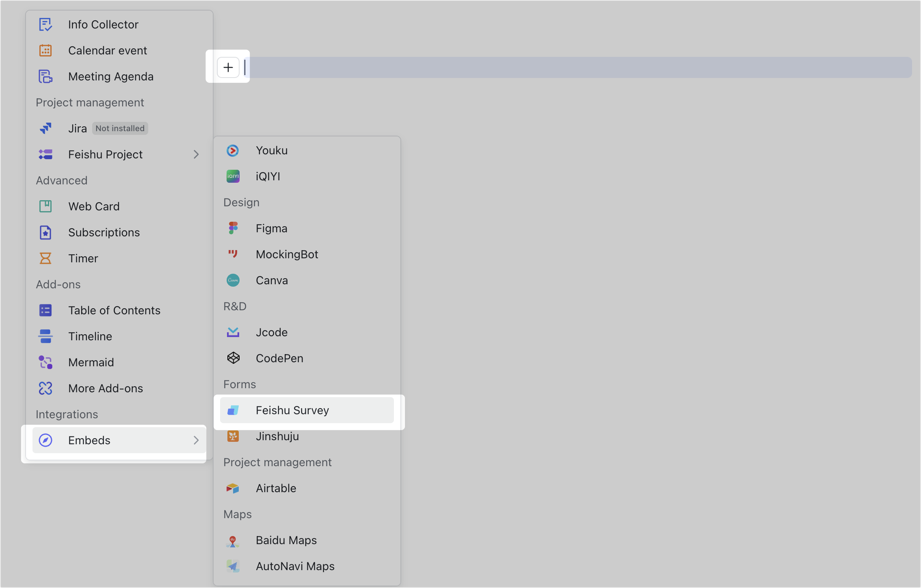
Task: Insert a Meeting Agenda block
Action: click(119, 76)
